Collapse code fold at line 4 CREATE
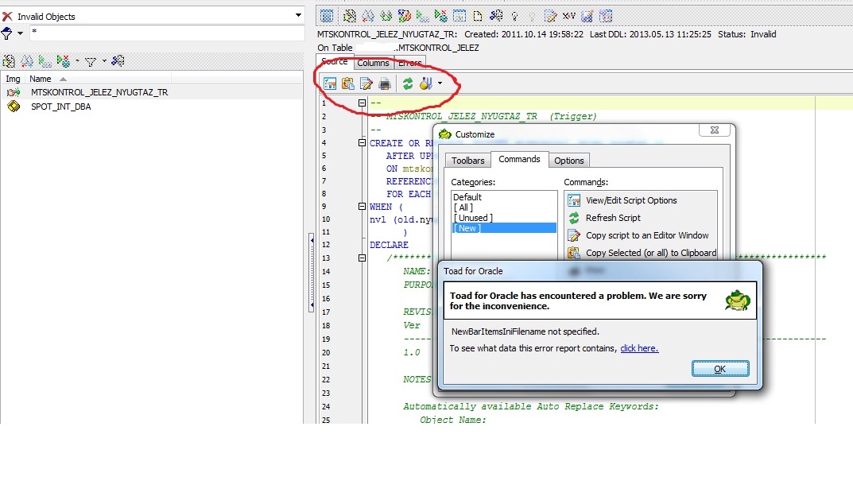 (362, 142)
